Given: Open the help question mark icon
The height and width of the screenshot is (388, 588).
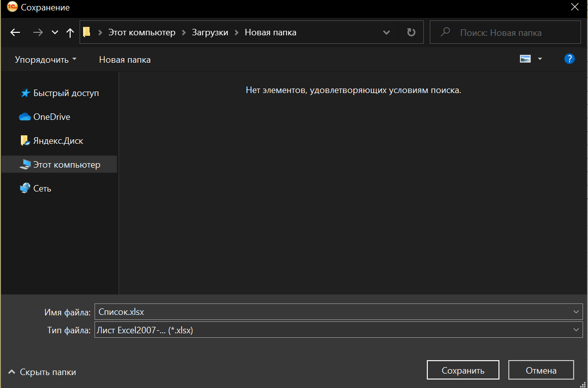Looking at the screenshot, I should [570, 59].
